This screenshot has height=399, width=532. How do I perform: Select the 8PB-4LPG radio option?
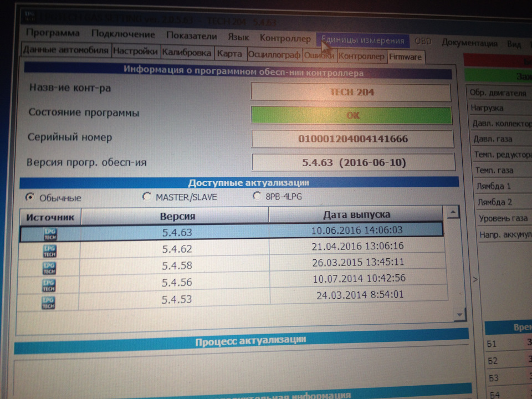coord(257,196)
